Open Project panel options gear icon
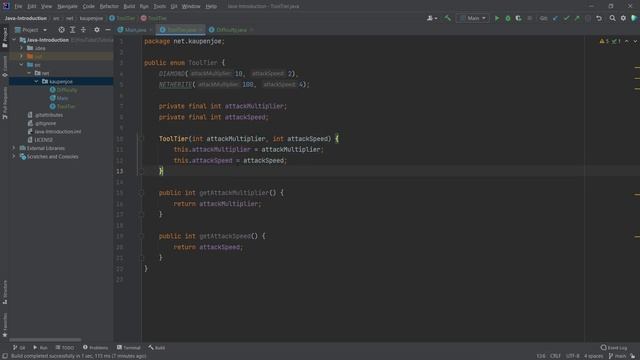Screen dimensions: 640x360 pyautogui.click(x=97, y=30)
